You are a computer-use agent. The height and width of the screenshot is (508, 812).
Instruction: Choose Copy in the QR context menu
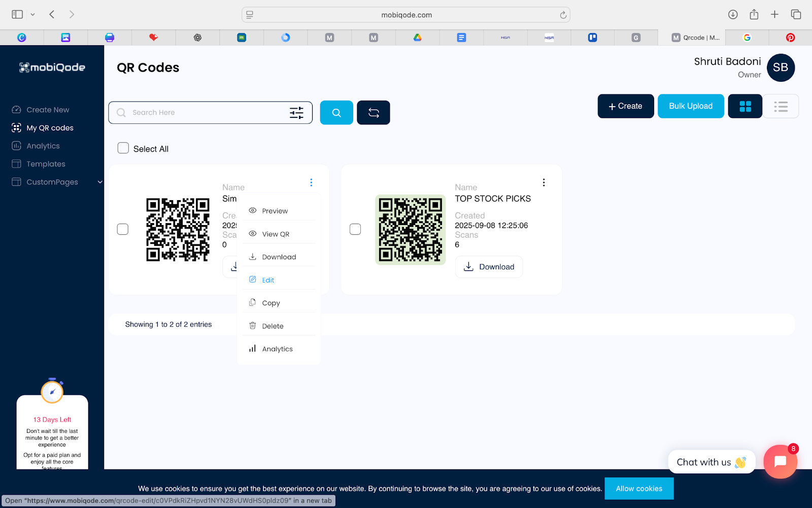coord(270,302)
